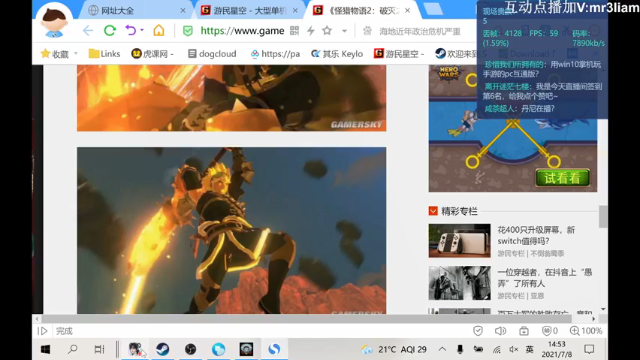Toggle the sidebar panel icon by 完成

pyautogui.click(x=42, y=331)
